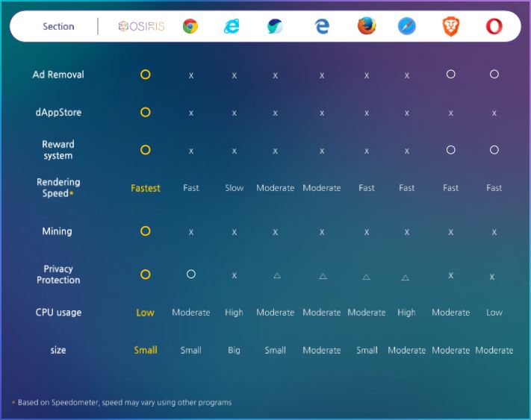Click the yellow "Low" CPU usage value
Viewport: 531px width, 420px height.
click(x=146, y=313)
